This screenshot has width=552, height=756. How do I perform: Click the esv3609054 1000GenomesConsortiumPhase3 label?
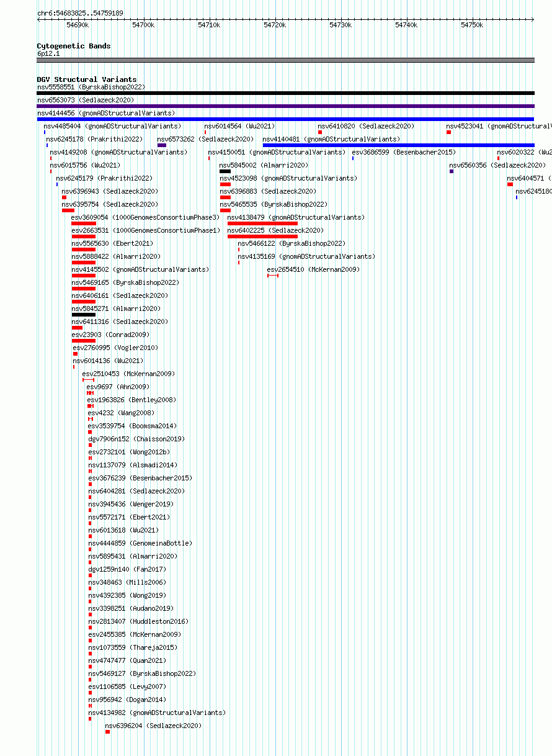[x=146, y=217]
